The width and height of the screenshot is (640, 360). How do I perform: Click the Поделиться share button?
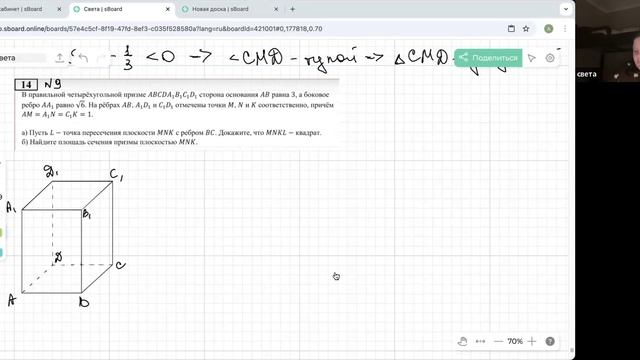point(488,58)
